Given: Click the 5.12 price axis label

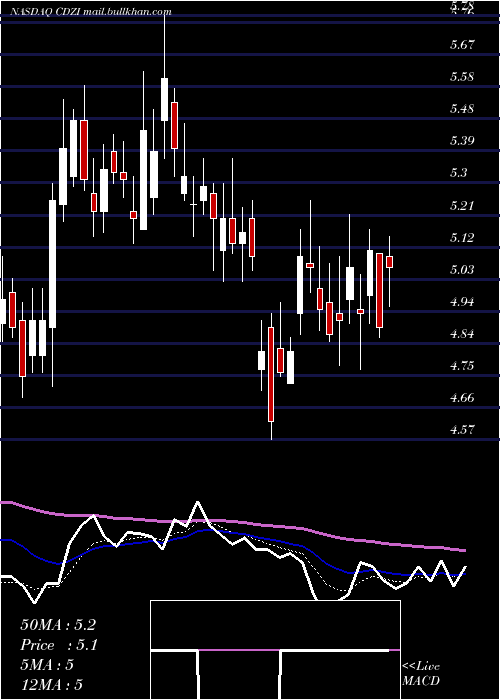Looking at the screenshot, I should tap(462, 237).
